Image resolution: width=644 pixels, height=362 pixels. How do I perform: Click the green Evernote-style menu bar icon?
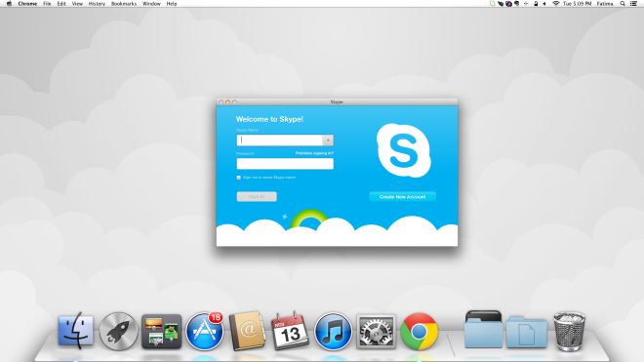492,4
